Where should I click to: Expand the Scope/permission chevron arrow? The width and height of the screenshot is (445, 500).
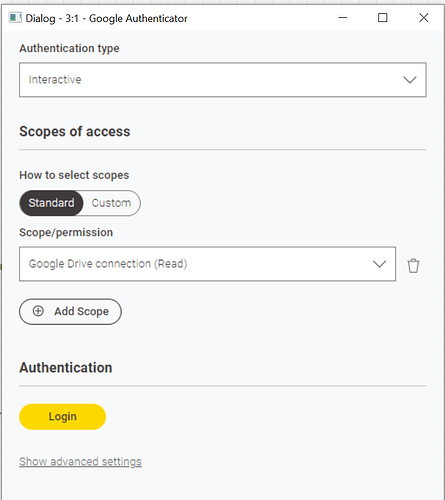coord(379,264)
